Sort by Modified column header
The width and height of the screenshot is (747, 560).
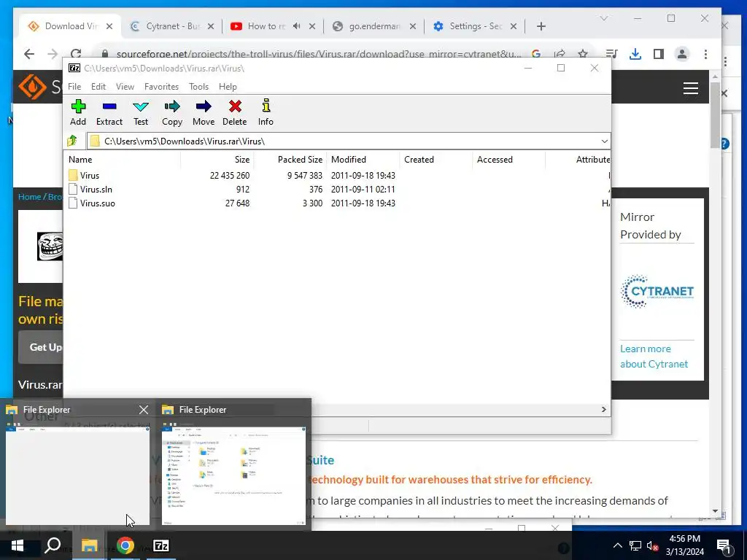pos(363,160)
